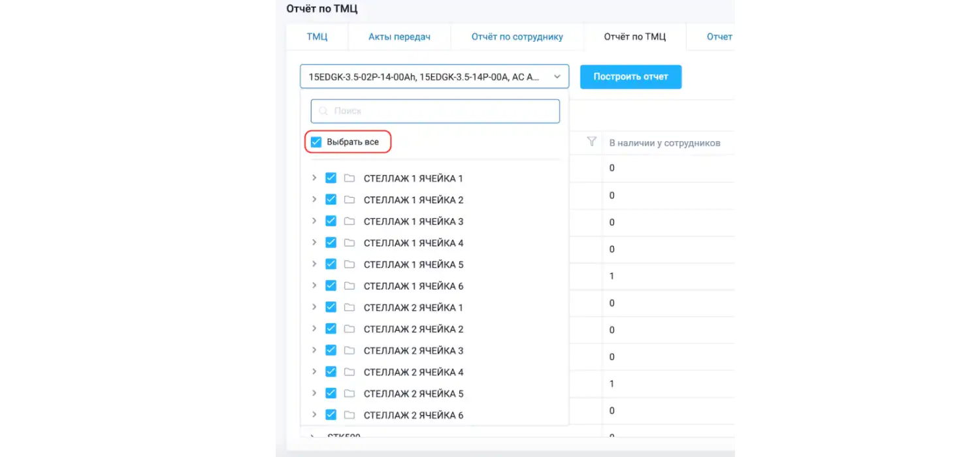This screenshot has width=980, height=457.
Task: Click the Отчёт по ТМЦ page heading
Action: [x=322, y=8]
